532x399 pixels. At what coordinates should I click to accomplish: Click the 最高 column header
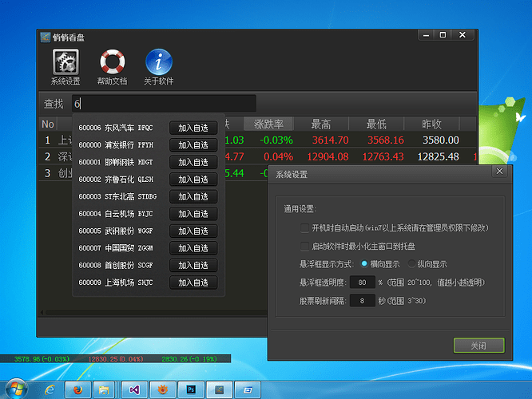(321, 124)
